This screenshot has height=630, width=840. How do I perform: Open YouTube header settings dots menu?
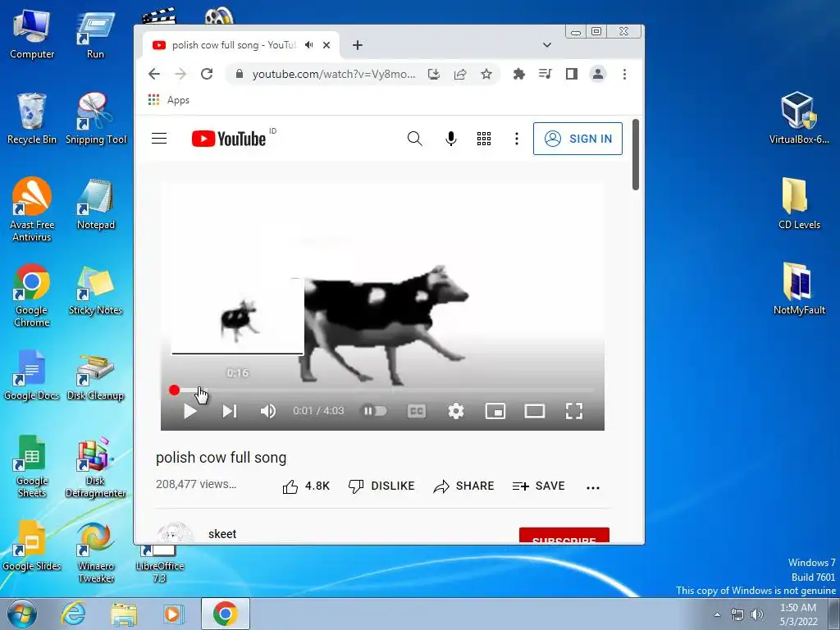click(517, 139)
